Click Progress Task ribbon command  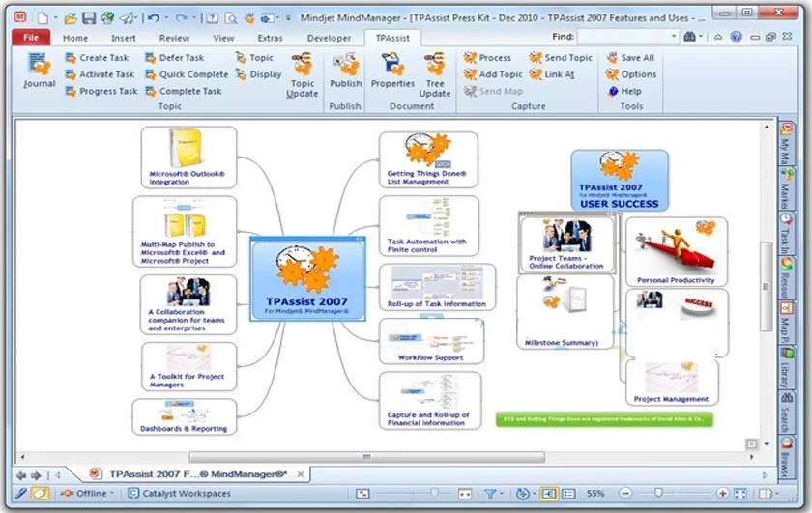[x=101, y=91]
